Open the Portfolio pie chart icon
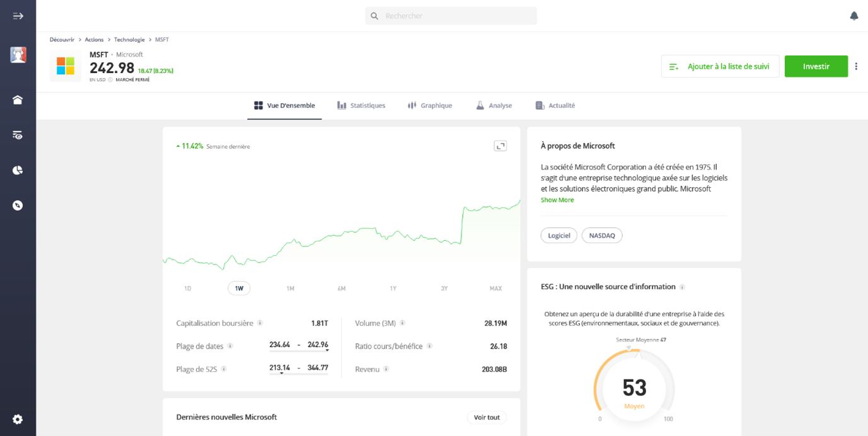The image size is (868, 436). pos(18,170)
